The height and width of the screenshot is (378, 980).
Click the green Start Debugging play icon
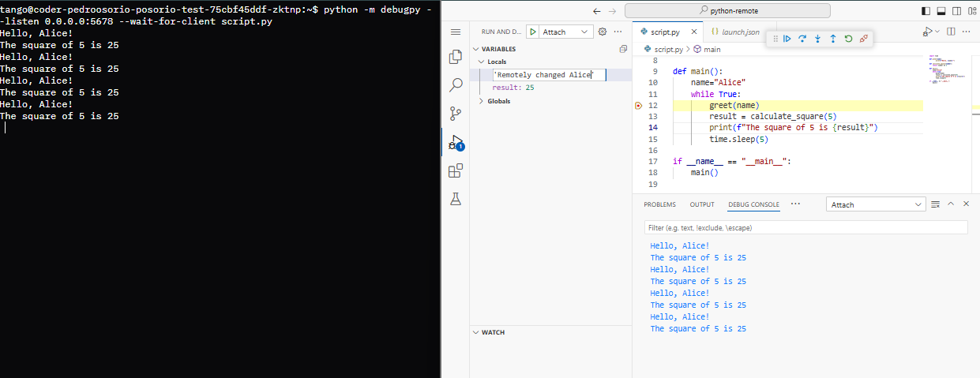533,32
